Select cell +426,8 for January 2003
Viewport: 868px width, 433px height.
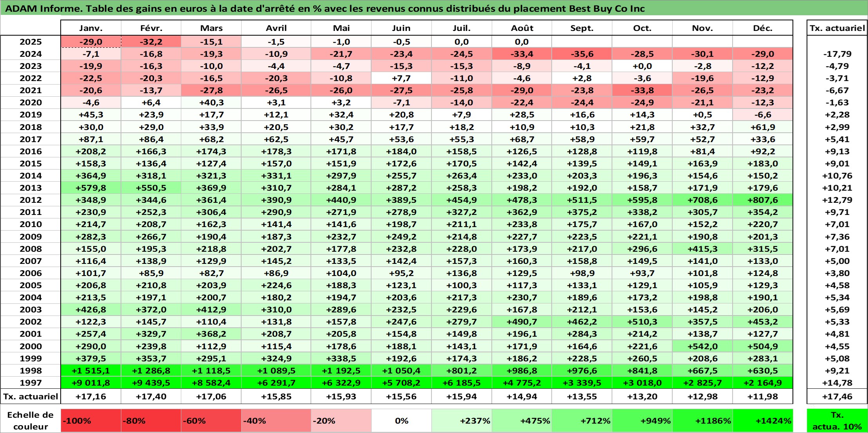tap(91, 310)
